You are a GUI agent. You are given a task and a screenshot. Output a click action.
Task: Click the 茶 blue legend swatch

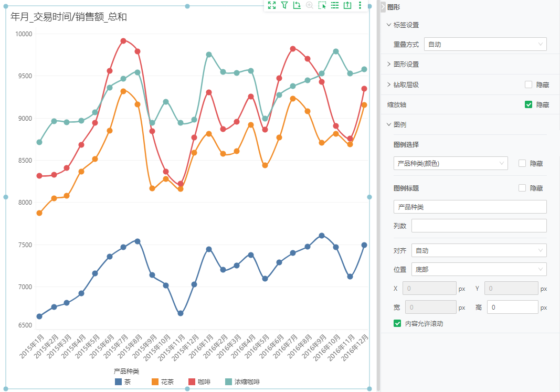(118, 382)
